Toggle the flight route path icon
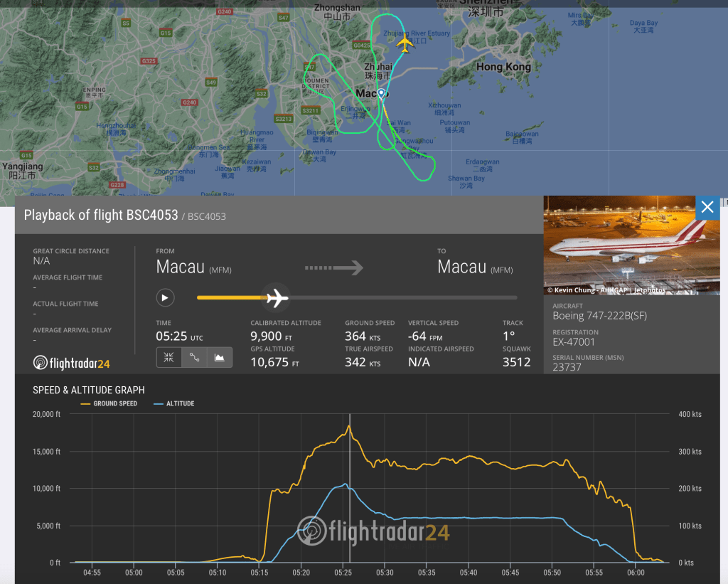Viewport: 728px width, 584px height. click(x=194, y=357)
